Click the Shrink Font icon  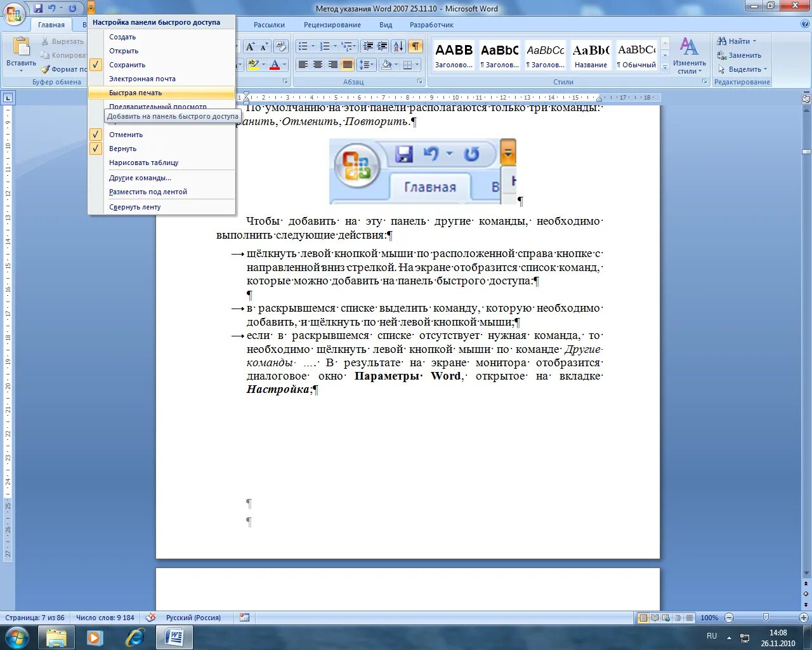pyautogui.click(x=263, y=46)
